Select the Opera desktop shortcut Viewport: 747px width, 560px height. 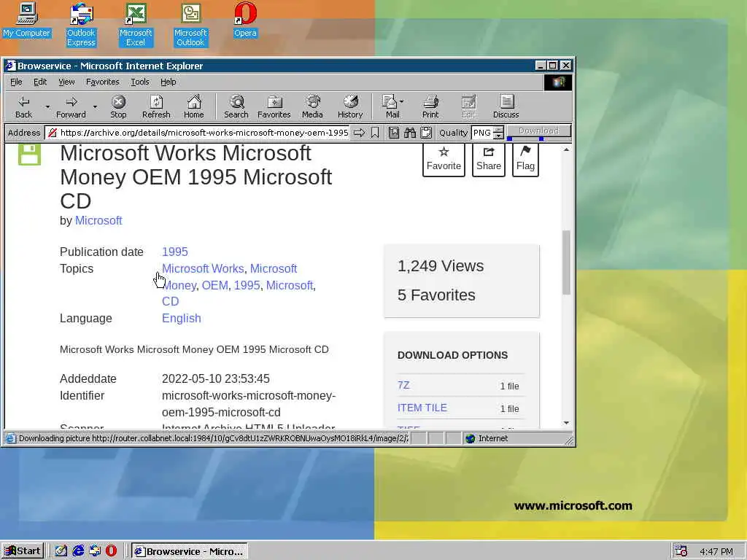(245, 20)
